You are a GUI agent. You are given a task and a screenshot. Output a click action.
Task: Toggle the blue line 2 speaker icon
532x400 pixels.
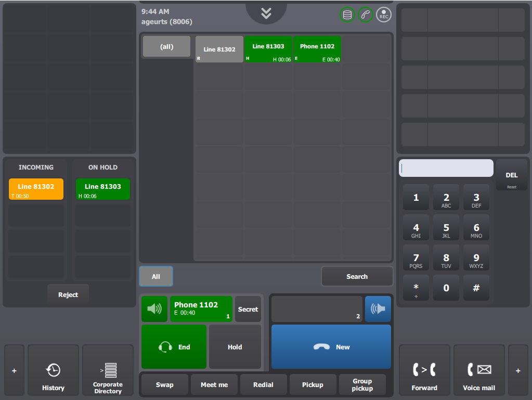click(x=378, y=309)
